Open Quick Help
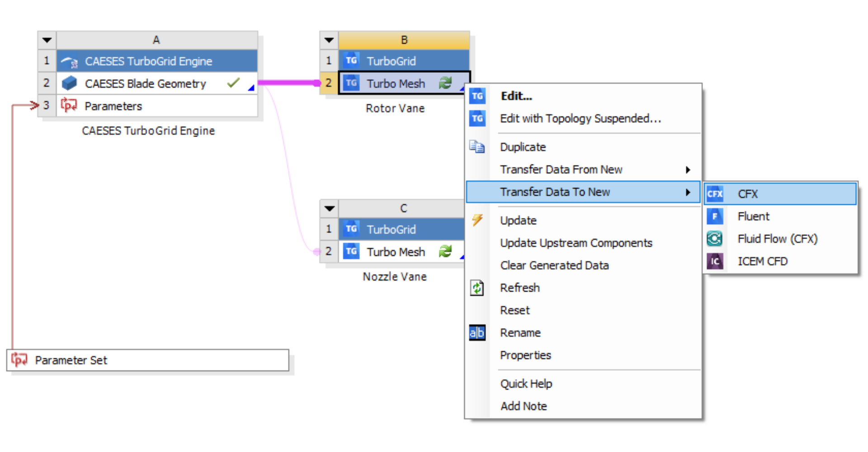This screenshot has width=868, height=452. pyautogui.click(x=583, y=384)
